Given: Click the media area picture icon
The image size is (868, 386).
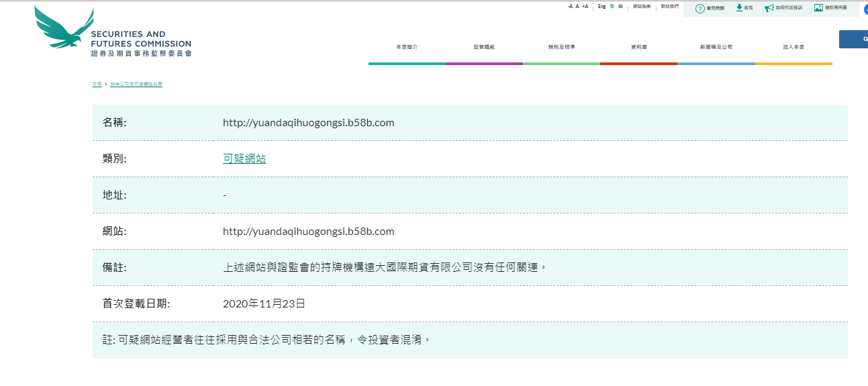Looking at the screenshot, I should point(818,8).
